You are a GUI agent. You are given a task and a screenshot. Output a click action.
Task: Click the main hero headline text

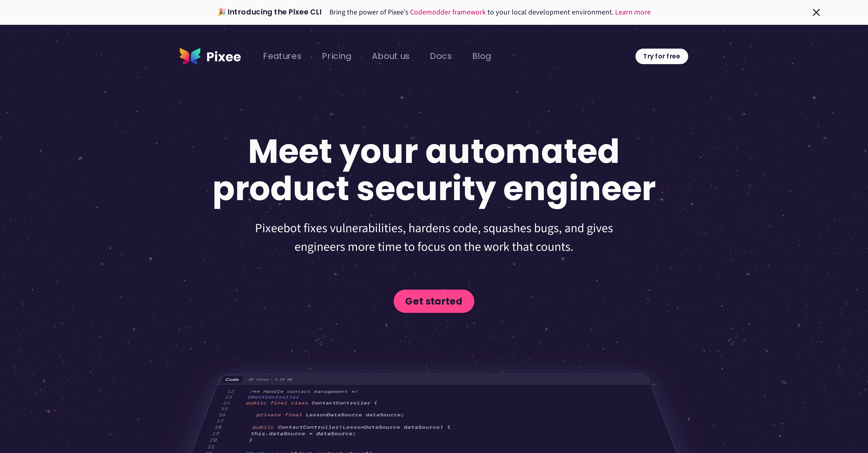click(x=434, y=170)
